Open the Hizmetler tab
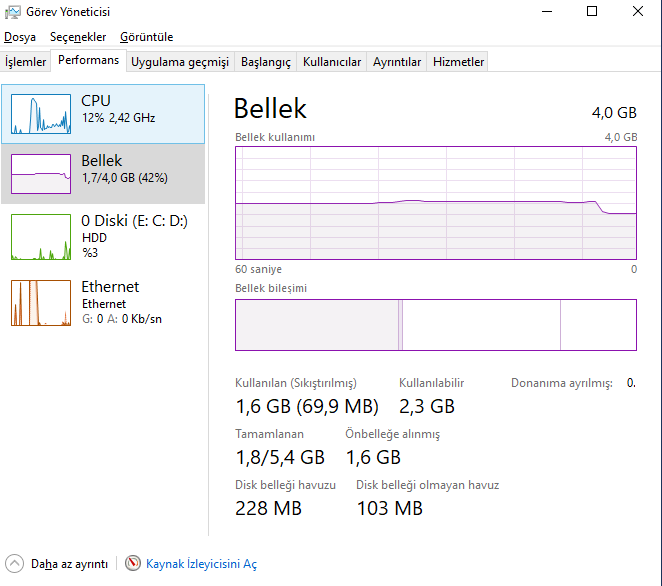Screen dimensions: 662x586 coord(458,62)
